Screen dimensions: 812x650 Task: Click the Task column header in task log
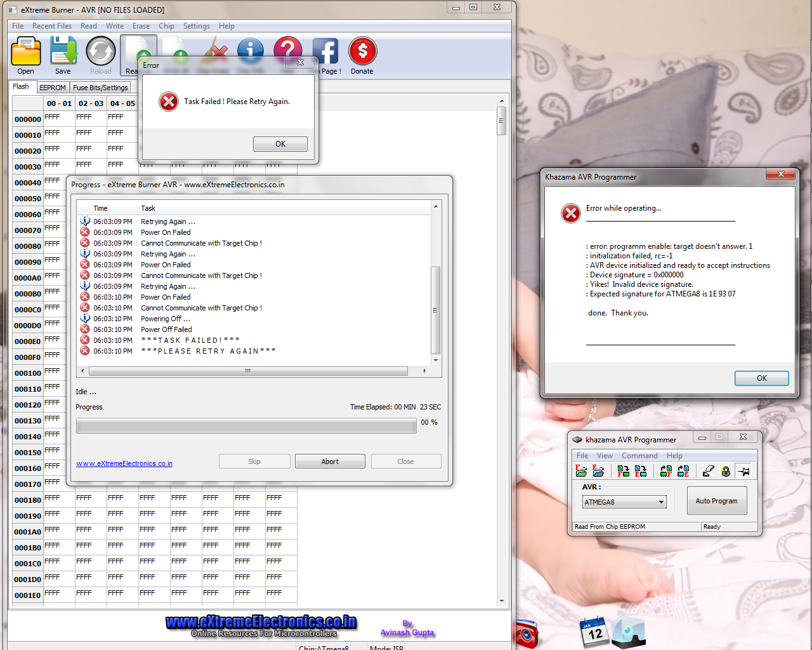tap(284, 208)
